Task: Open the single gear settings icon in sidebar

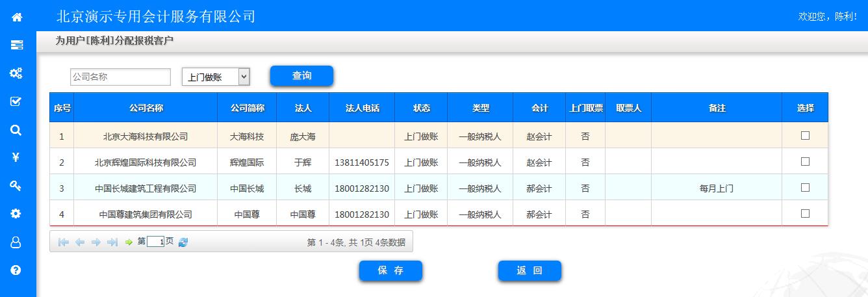Action: click(x=16, y=213)
